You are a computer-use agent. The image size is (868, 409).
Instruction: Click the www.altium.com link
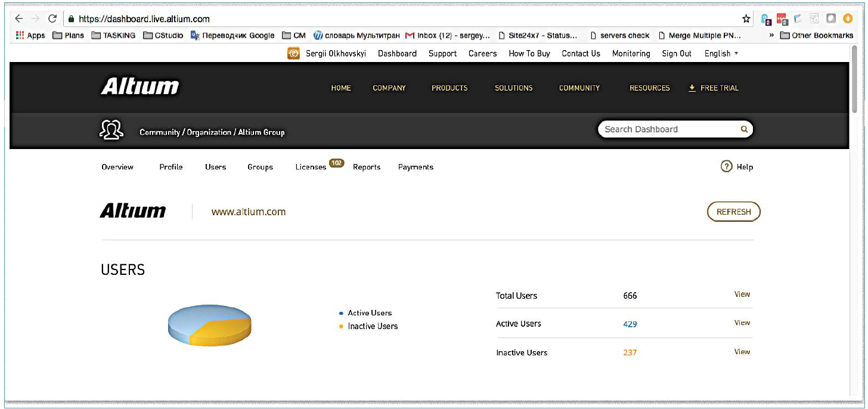[249, 212]
